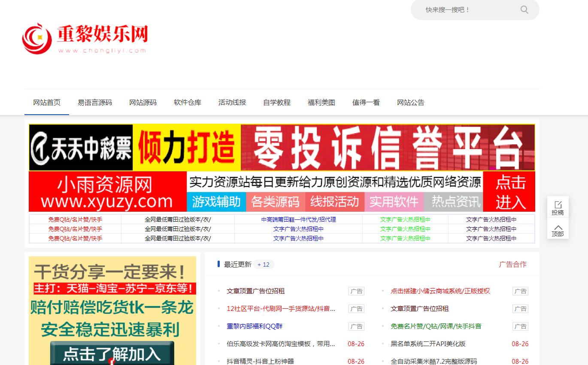
Task: Open the 易语言源码 menu item
Action: tap(95, 102)
